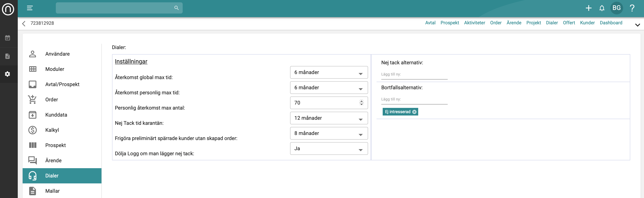Open Återkomst personlig max tid dropdown
The height and width of the screenshot is (198, 644).
click(329, 88)
